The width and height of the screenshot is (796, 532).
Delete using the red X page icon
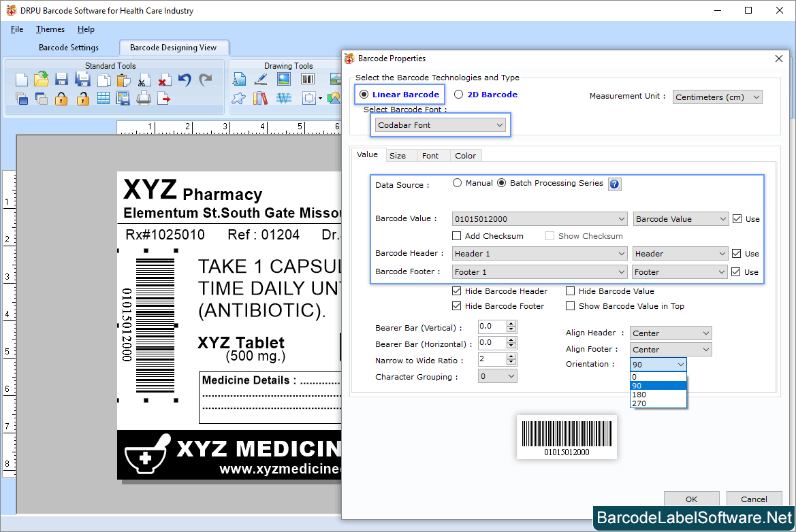point(164,80)
